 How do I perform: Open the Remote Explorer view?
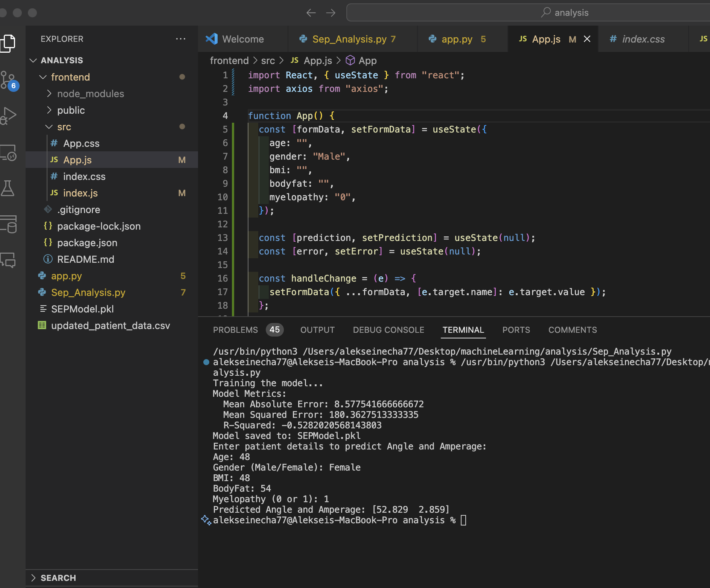pyautogui.click(x=8, y=153)
